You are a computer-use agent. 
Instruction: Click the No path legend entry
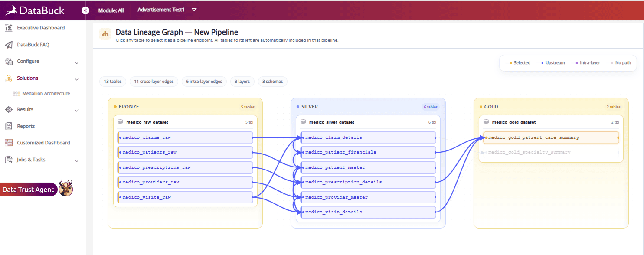(618, 63)
